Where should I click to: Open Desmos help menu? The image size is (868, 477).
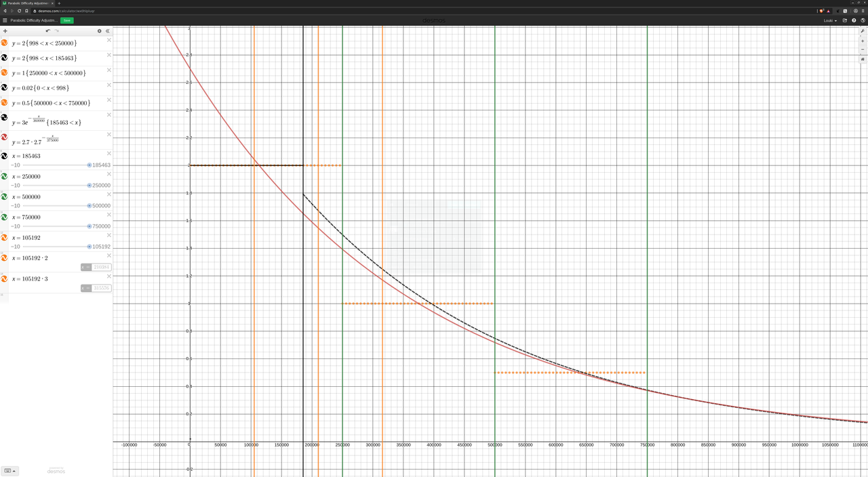(854, 20)
